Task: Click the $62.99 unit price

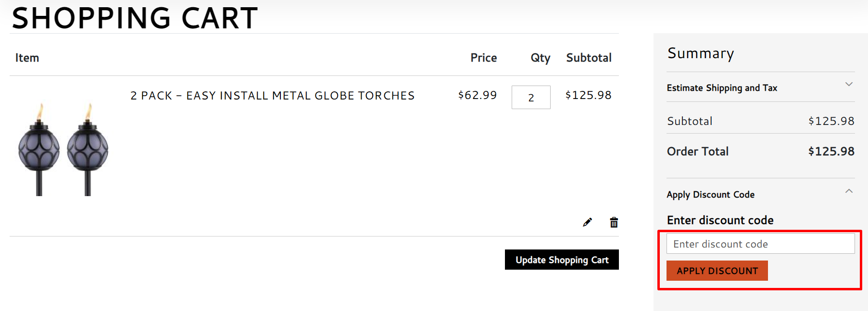Action: (478, 95)
